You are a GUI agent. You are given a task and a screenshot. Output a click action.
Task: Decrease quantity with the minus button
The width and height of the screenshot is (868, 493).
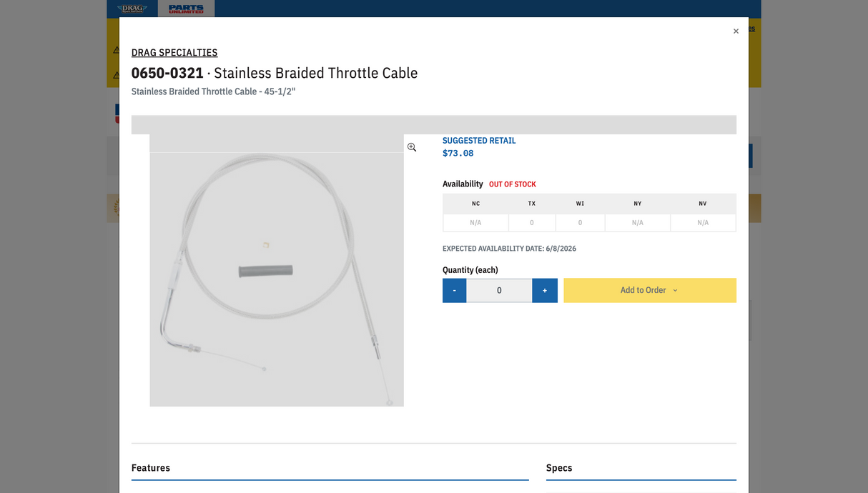[x=455, y=290]
